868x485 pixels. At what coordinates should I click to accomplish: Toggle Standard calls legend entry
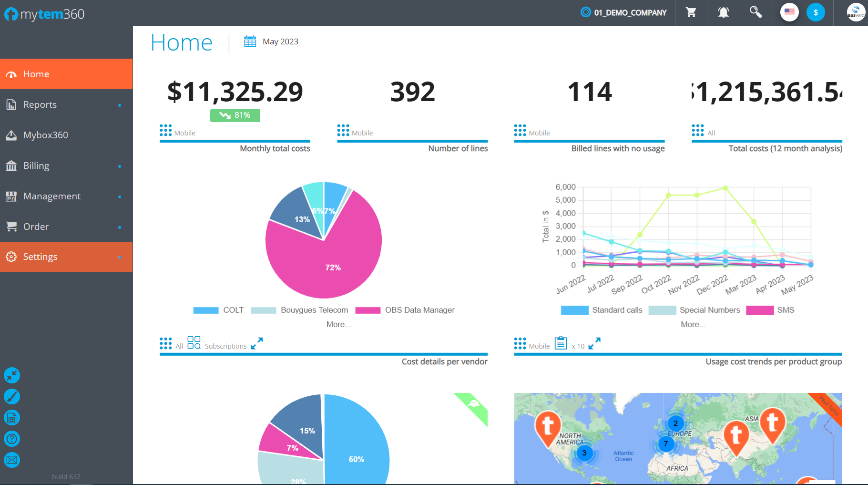pos(602,310)
